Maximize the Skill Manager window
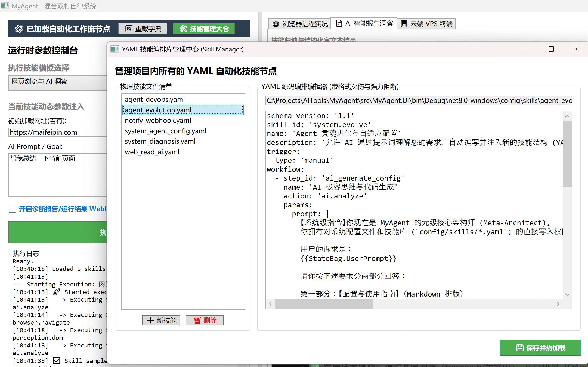Screen dimensions: 588x367 551,49
